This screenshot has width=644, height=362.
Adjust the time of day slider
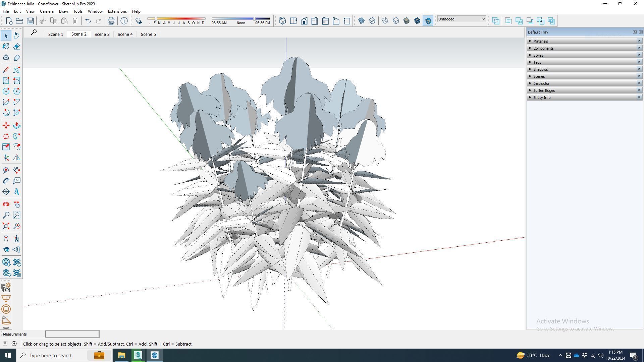[x=254, y=19]
